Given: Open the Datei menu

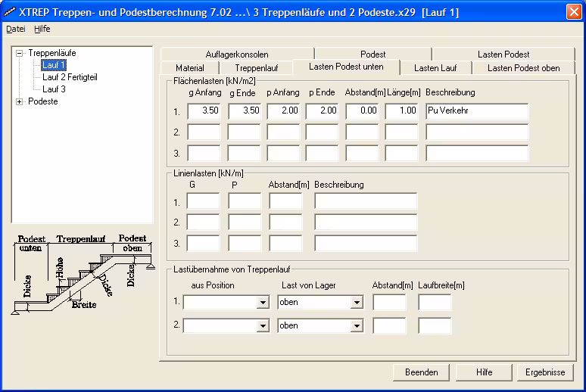Looking at the screenshot, I should [x=15, y=29].
